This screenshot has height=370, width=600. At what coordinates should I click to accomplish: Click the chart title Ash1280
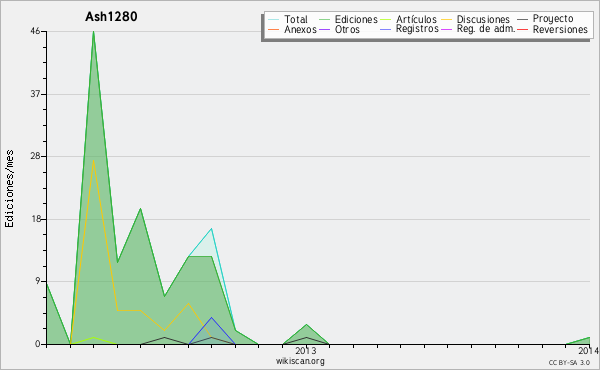coord(111,17)
